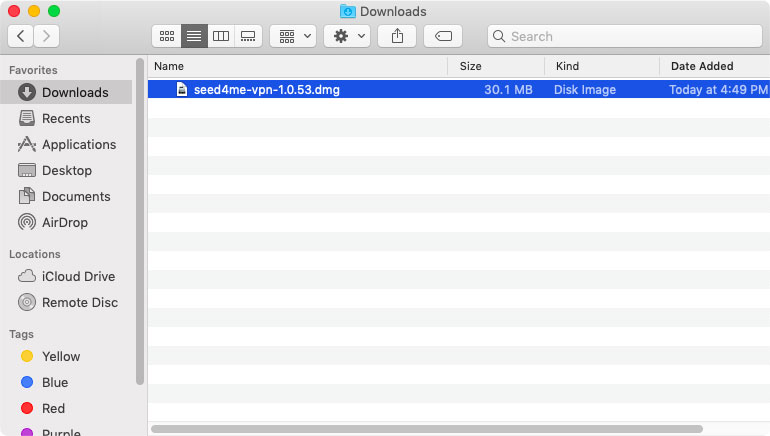This screenshot has width=770, height=436.
Task: Switch to column view mode
Action: (x=221, y=36)
